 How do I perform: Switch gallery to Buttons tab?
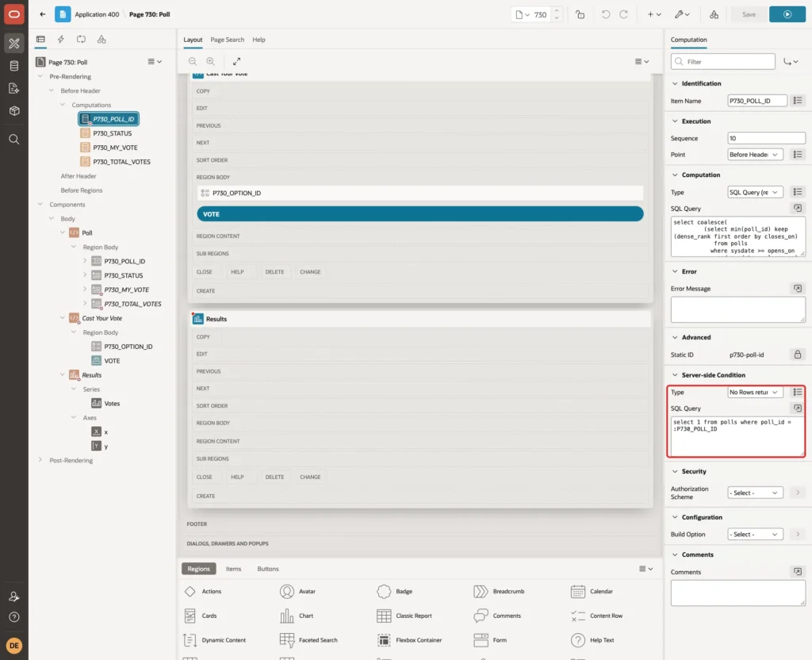(x=268, y=569)
